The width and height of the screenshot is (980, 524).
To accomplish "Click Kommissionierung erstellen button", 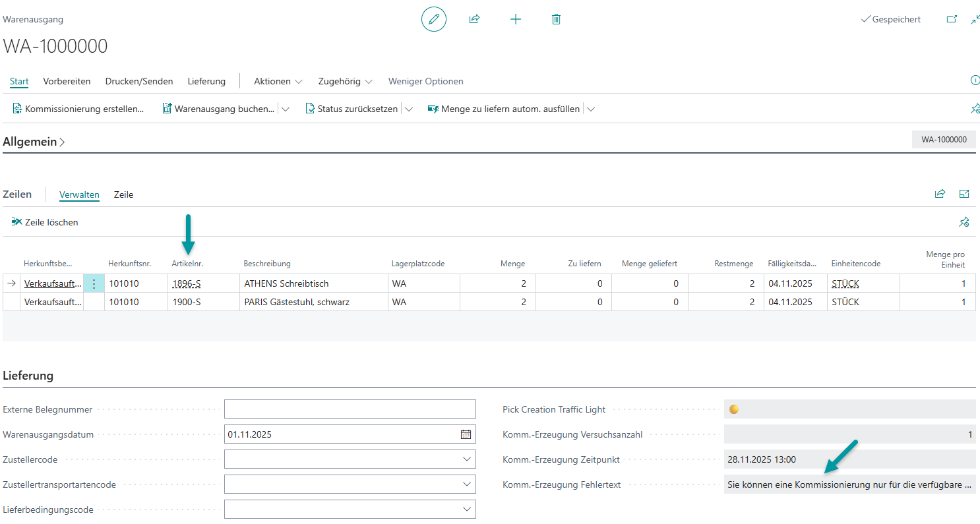I will 78,109.
